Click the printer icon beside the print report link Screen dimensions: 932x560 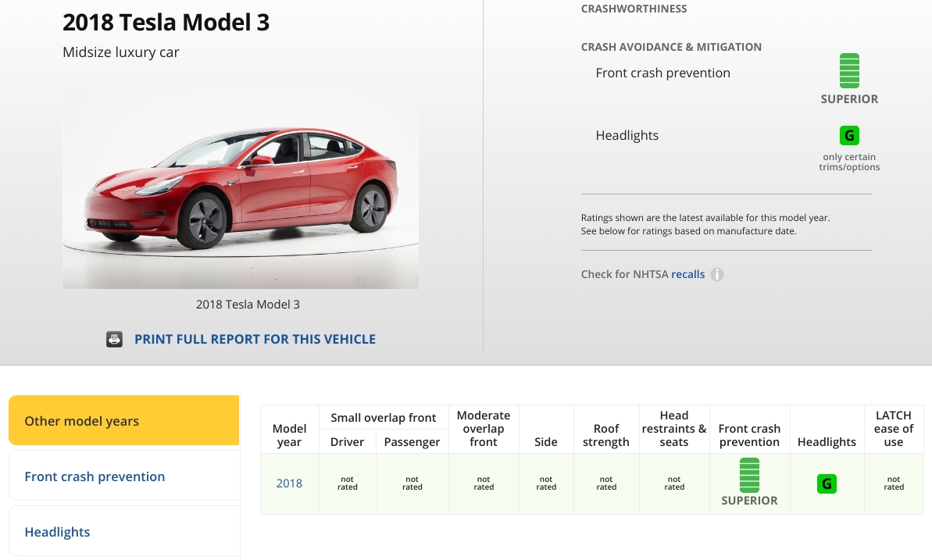coord(114,340)
